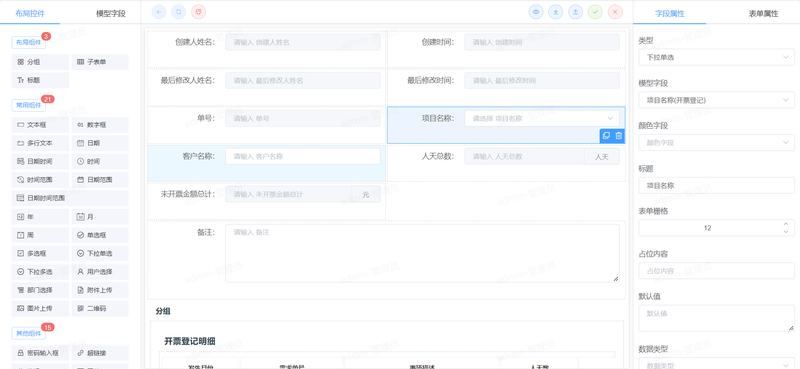800x369 pixels.
Task: Click the 创建人姓名 input field
Action: coord(303,42)
